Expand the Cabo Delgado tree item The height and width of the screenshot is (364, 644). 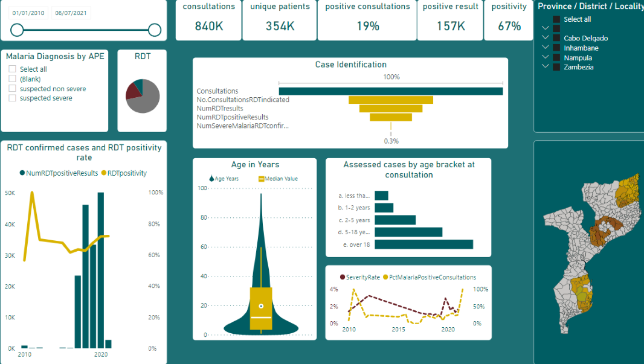pyautogui.click(x=546, y=37)
